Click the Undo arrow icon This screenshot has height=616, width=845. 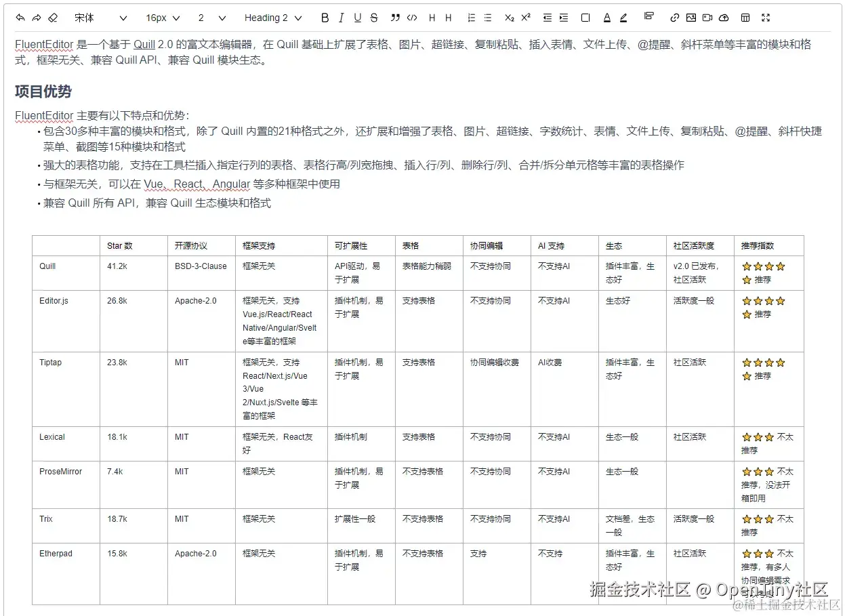click(20, 18)
